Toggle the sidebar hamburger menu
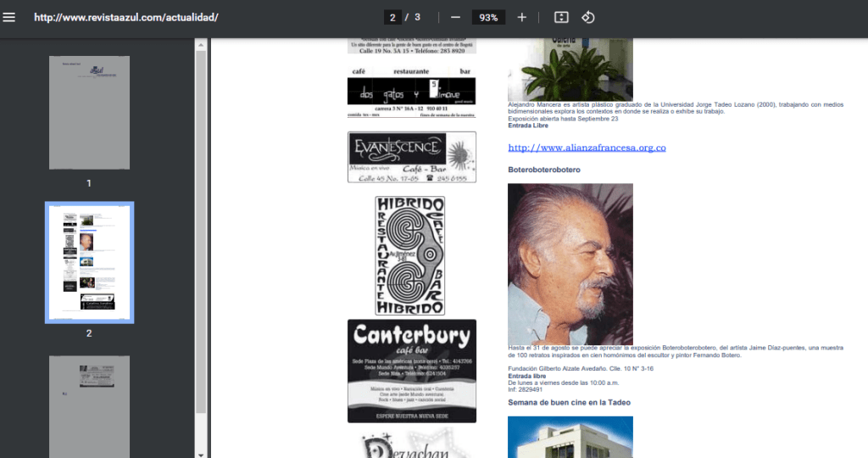The height and width of the screenshot is (458, 868). [9, 17]
